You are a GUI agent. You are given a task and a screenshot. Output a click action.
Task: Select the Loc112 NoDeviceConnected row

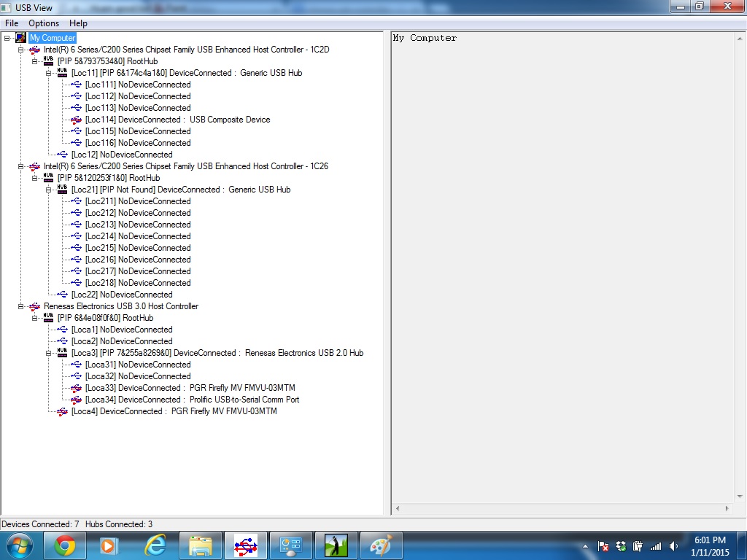pos(138,96)
